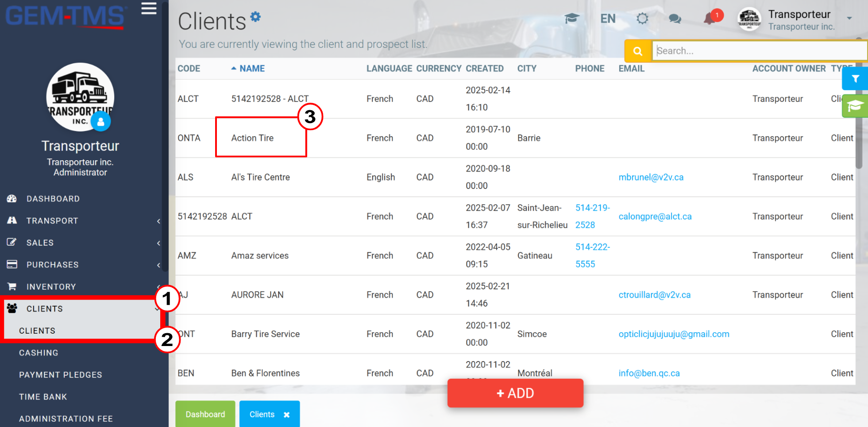Toggle the hamburger sidebar menu
The height and width of the screenshot is (427, 868).
tap(149, 8)
